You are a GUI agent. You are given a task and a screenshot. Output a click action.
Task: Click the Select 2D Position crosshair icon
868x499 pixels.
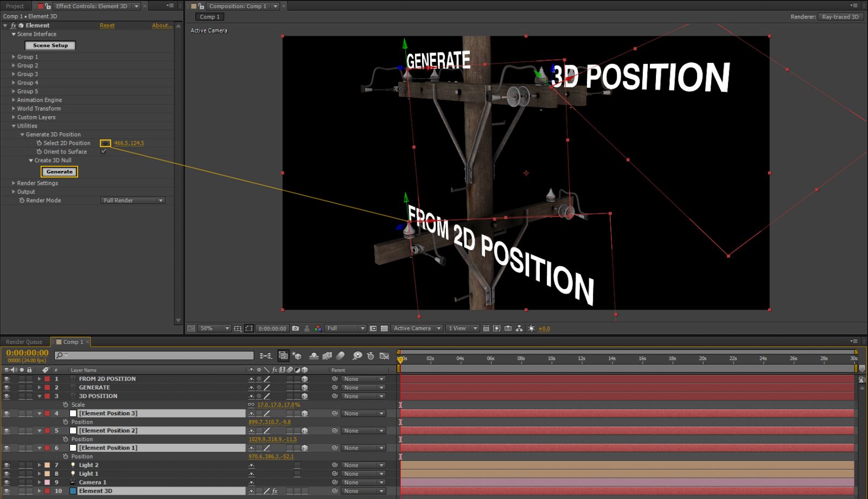pyautogui.click(x=105, y=143)
